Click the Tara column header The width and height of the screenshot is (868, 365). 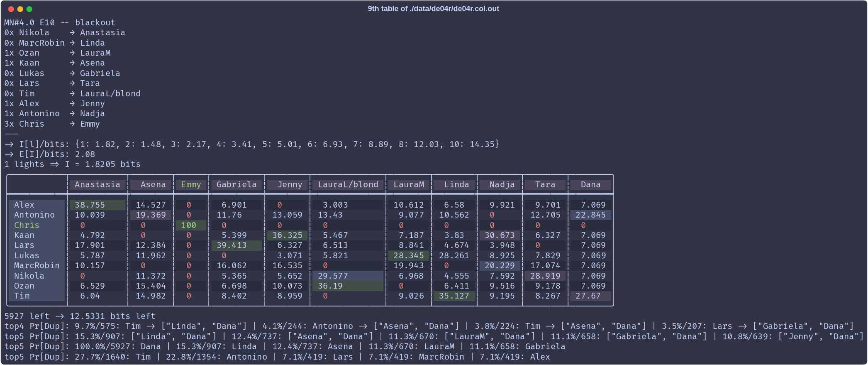click(x=545, y=184)
